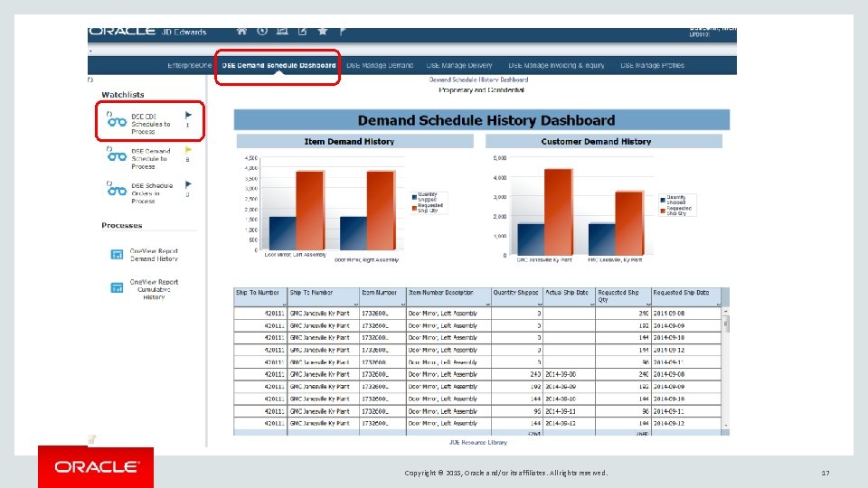Viewport: 868px width, 488px height.
Task: Select Quantity Shipped cell showing 192
Action: click(x=516, y=387)
